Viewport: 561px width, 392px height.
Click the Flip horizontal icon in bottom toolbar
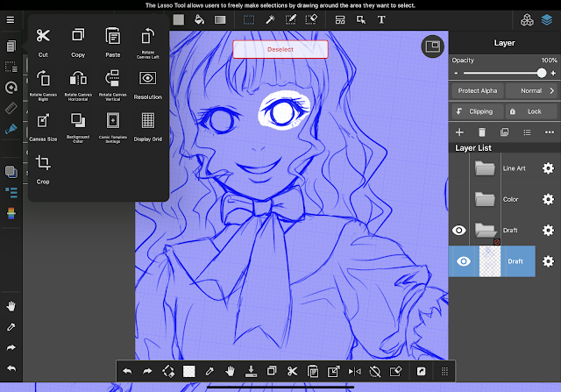point(354,372)
